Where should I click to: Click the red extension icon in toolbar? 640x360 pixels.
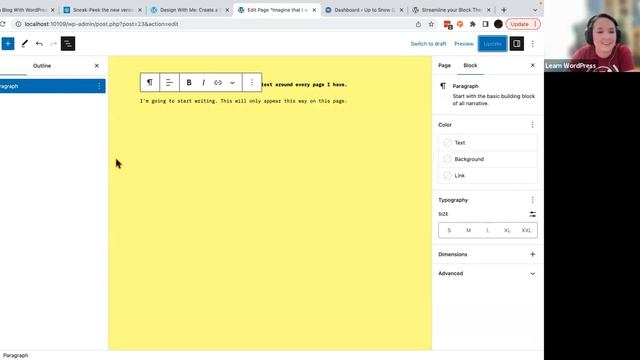[x=448, y=24]
